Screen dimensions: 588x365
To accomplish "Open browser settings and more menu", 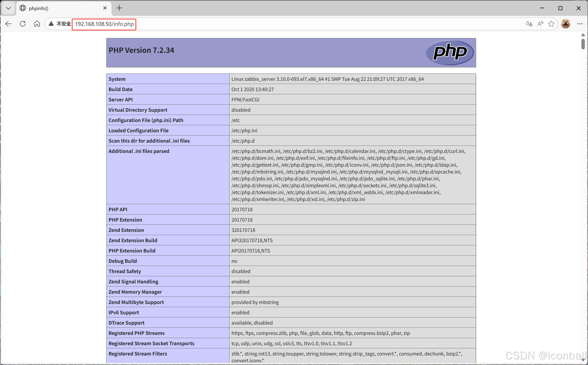I will 580,24.
